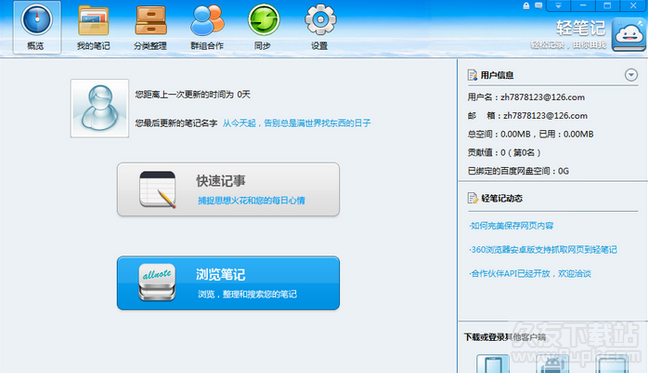Click the 下载或登录其他客户端 heading
Viewport: 648px width, 373px height.
coord(505,337)
